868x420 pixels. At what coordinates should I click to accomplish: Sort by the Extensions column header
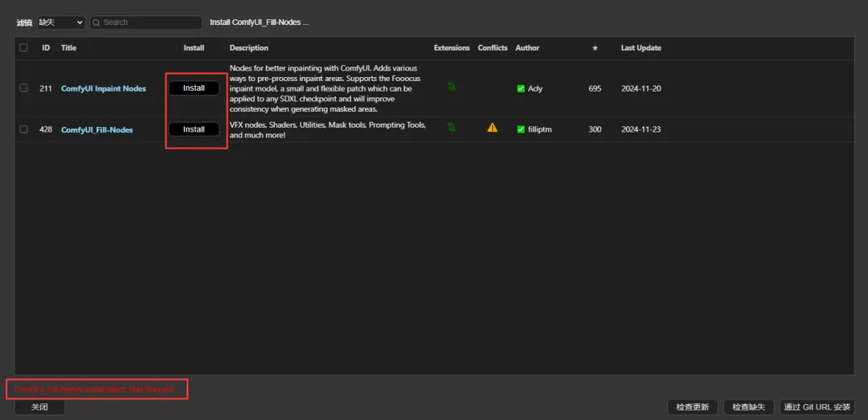tap(452, 48)
